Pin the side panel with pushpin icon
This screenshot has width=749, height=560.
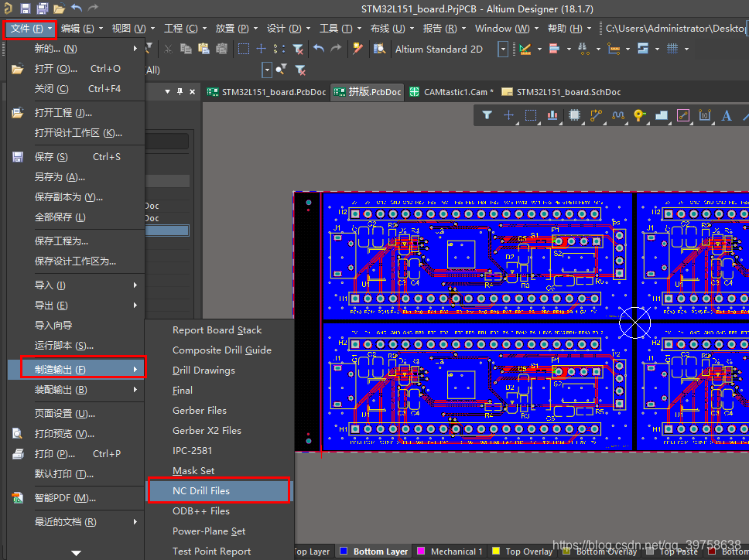(x=180, y=92)
